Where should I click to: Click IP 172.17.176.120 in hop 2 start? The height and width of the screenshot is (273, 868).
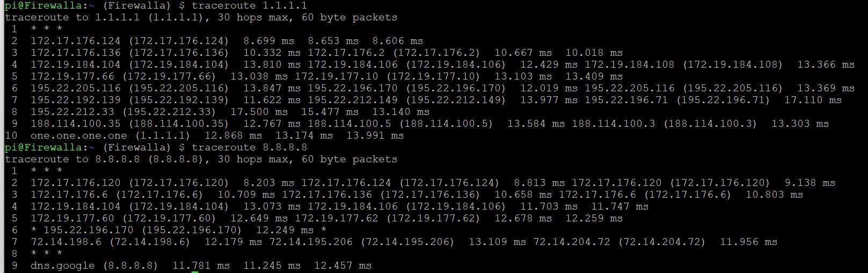(x=76, y=183)
